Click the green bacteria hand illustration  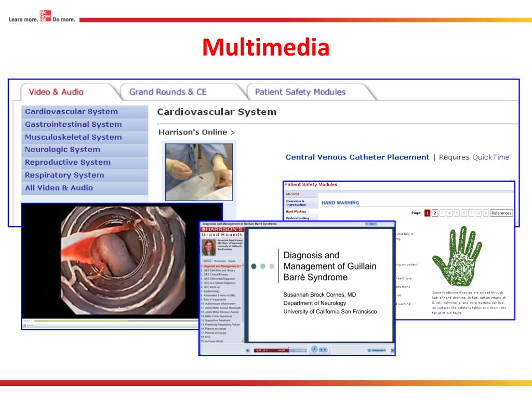coord(457,256)
